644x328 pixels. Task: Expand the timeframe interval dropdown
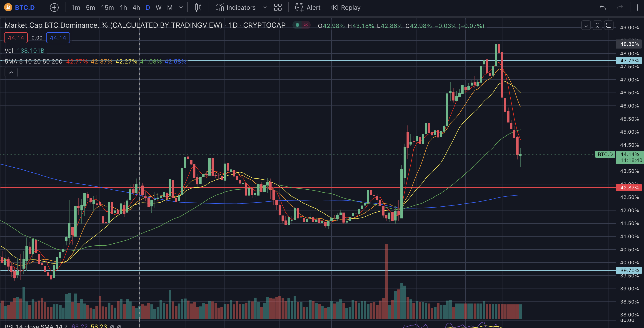coord(181,7)
